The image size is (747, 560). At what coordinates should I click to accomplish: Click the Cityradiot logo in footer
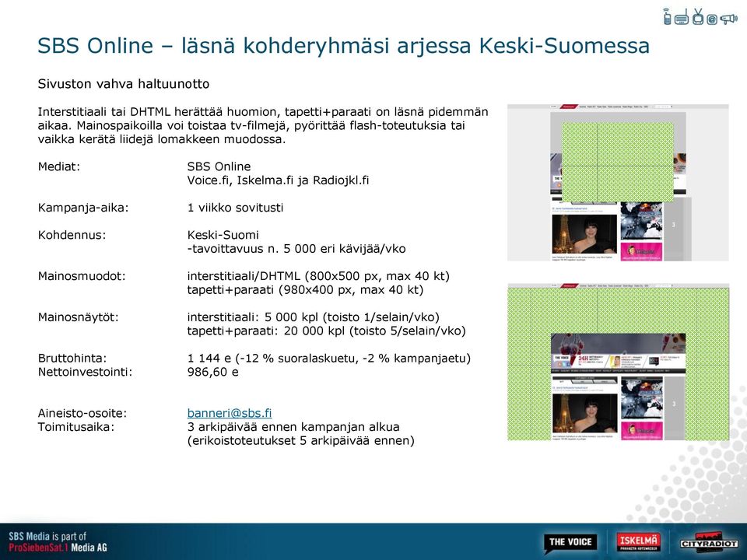pos(709,543)
